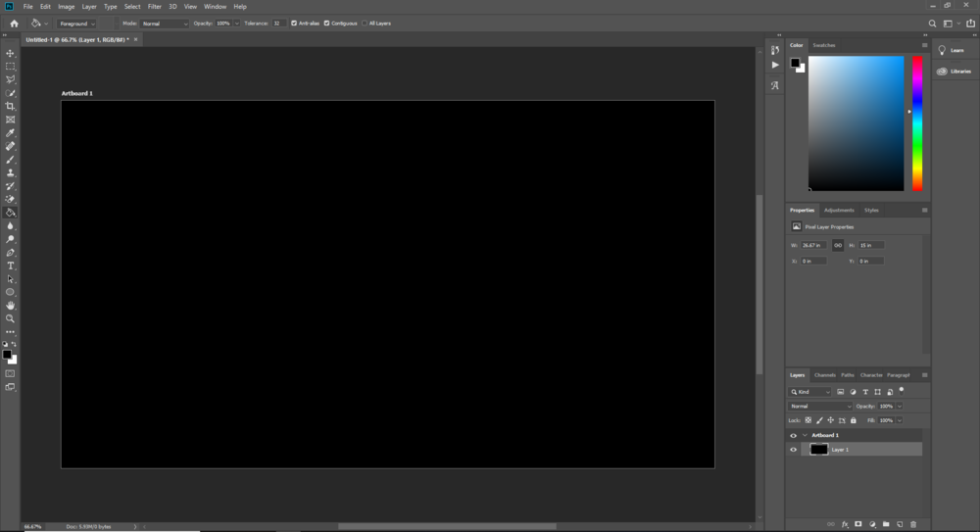Toggle the width-height link in Properties
The height and width of the screenshot is (532, 980).
click(838, 245)
